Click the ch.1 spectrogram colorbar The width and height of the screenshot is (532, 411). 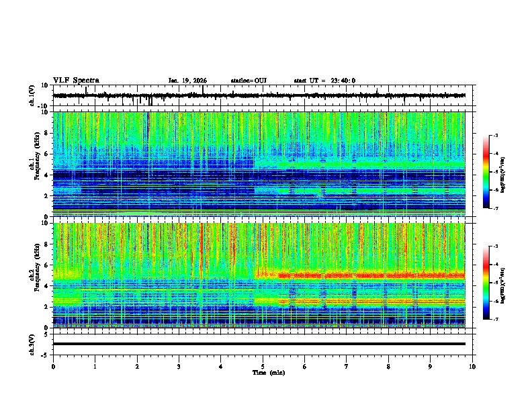tap(486, 172)
